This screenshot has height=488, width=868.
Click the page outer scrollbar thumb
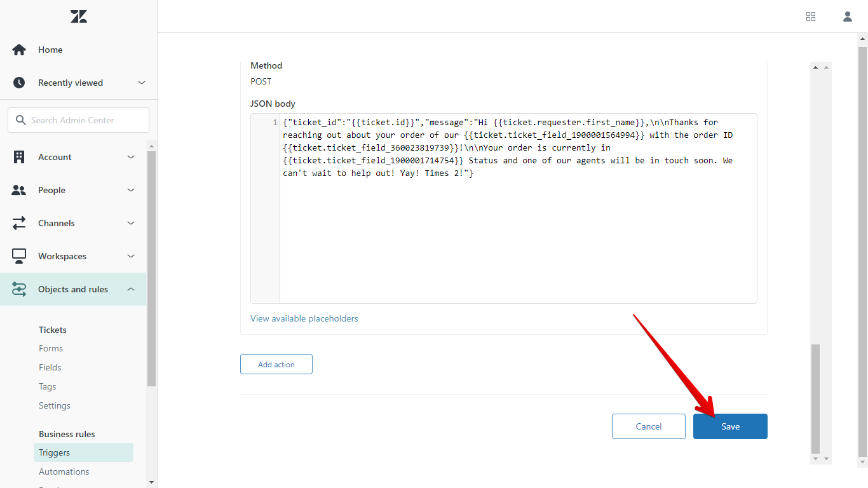pos(862,252)
